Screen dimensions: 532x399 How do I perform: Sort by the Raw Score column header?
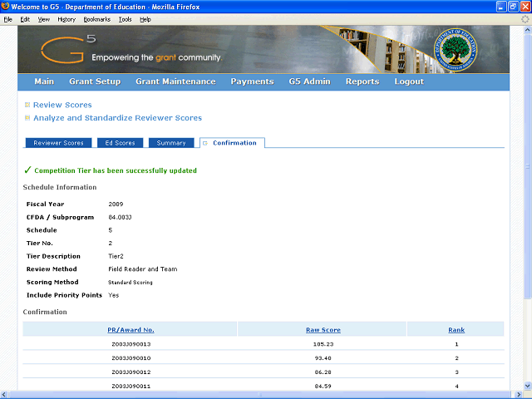pos(323,330)
